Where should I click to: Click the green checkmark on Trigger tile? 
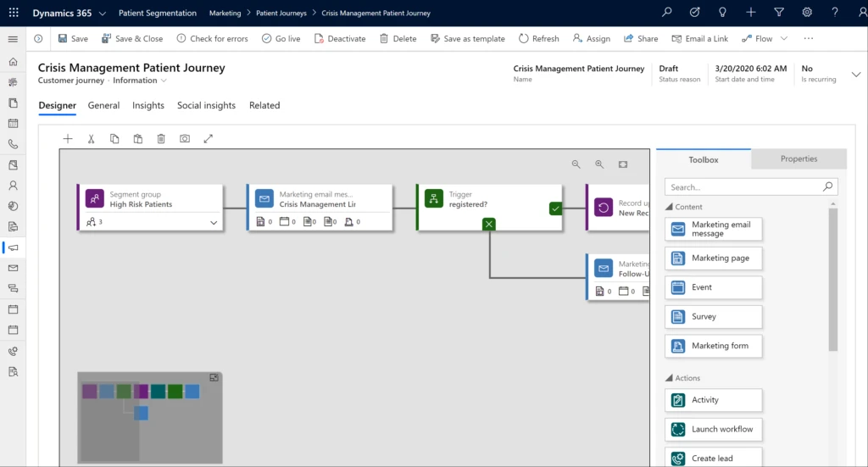(x=555, y=208)
